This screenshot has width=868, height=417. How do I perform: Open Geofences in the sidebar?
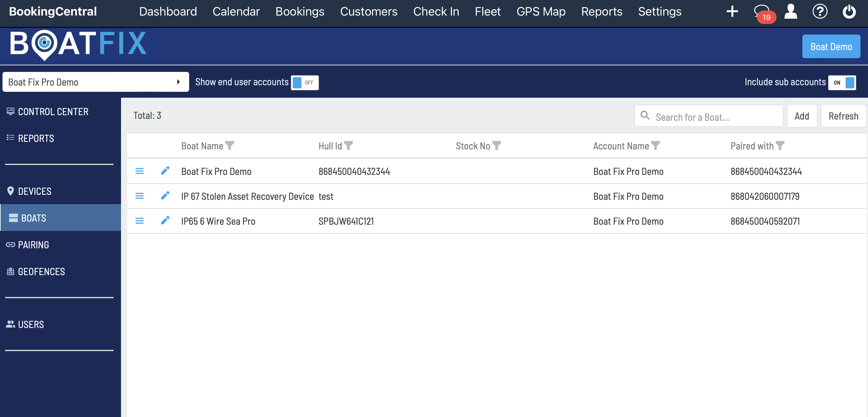61,271
